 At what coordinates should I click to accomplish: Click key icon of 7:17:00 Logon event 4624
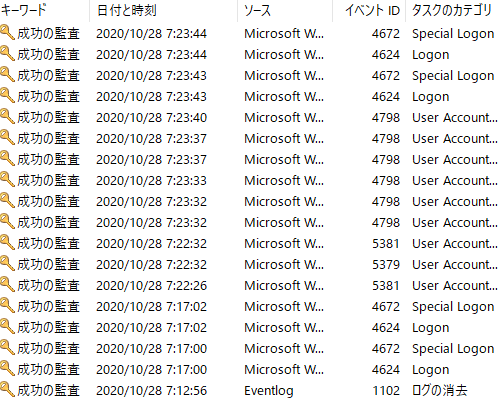tap(7, 369)
